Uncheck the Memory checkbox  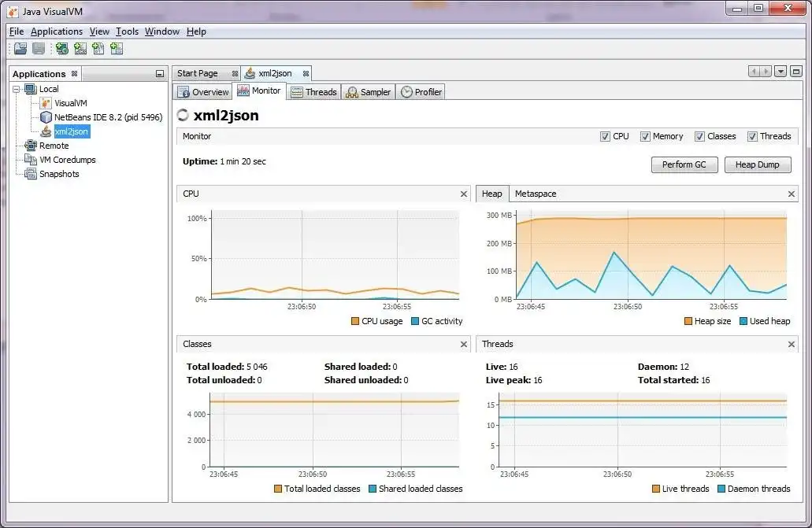pyautogui.click(x=645, y=137)
